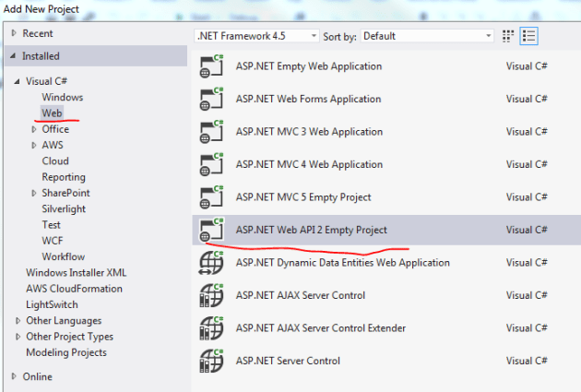Click the ASP.NET AJAX Server Control icon
Screen dimensions: 581x392
click(211, 295)
